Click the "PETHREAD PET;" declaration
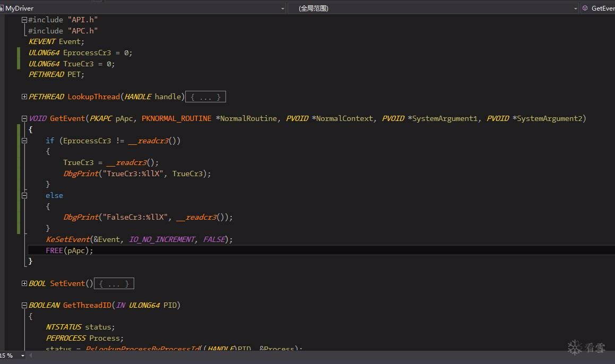 [56, 74]
